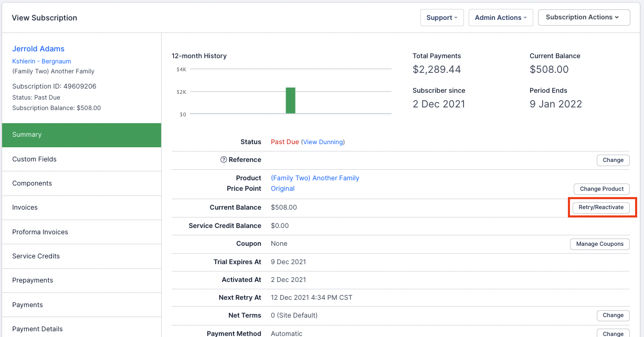Click the Subscriber since date 2 Dec 2021

[x=439, y=104]
